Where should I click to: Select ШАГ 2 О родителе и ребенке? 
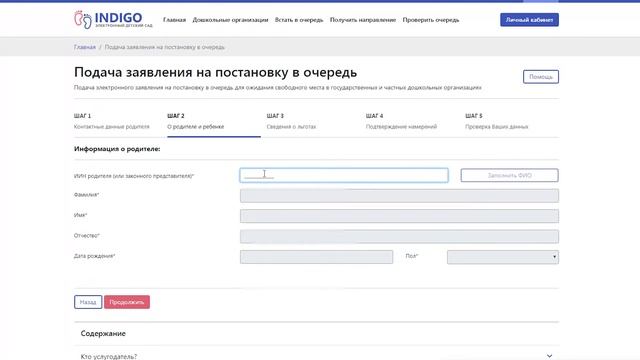(213, 121)
